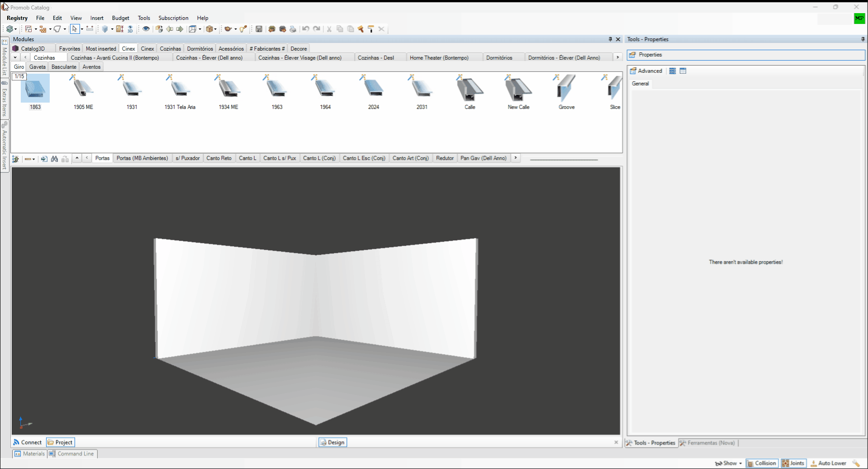The height and width of the screenshot is (469, 868).
Task: Select the Gaveta sub-tab
Action: (38, 67)
